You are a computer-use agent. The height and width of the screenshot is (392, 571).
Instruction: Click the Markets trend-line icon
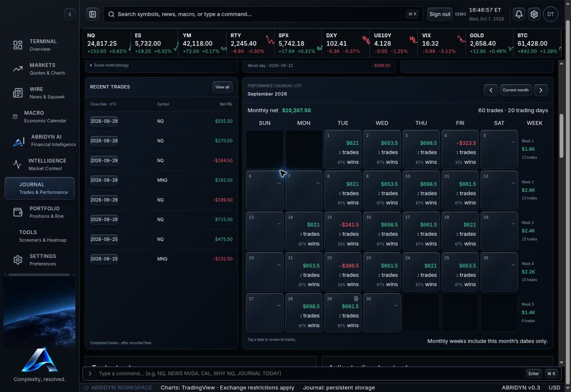(x=18, y=69)
